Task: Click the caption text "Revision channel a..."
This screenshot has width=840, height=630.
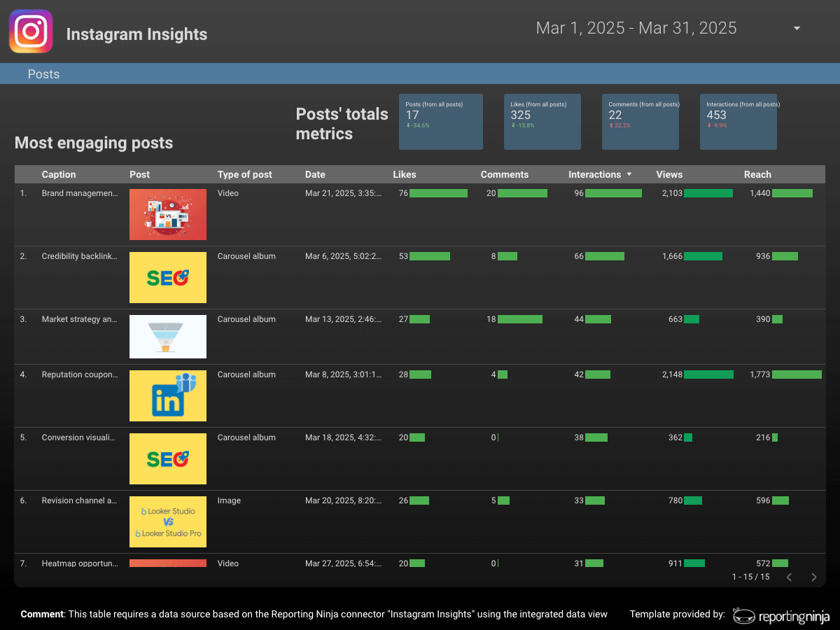Action: (x=80, y=500)
